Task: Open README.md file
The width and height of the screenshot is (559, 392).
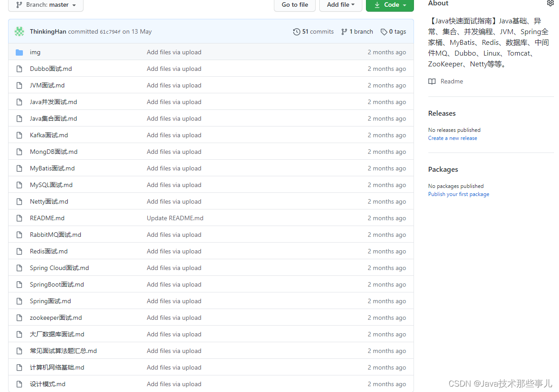Action: [47, 218]
